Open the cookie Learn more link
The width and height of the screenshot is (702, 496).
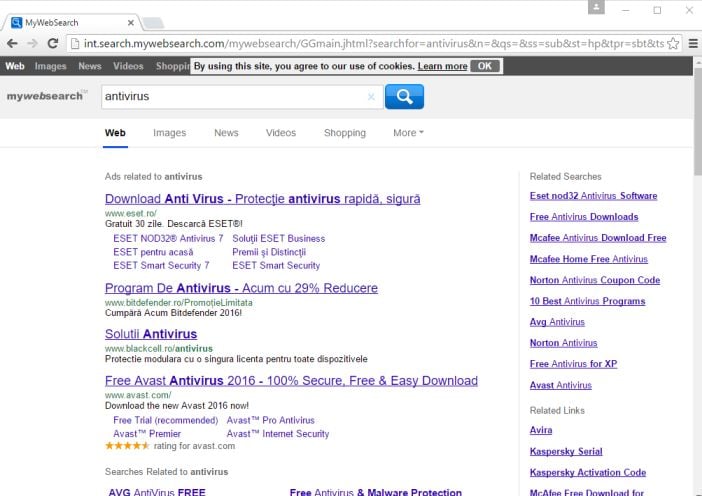pyautogui.click(x=442, y=66)
